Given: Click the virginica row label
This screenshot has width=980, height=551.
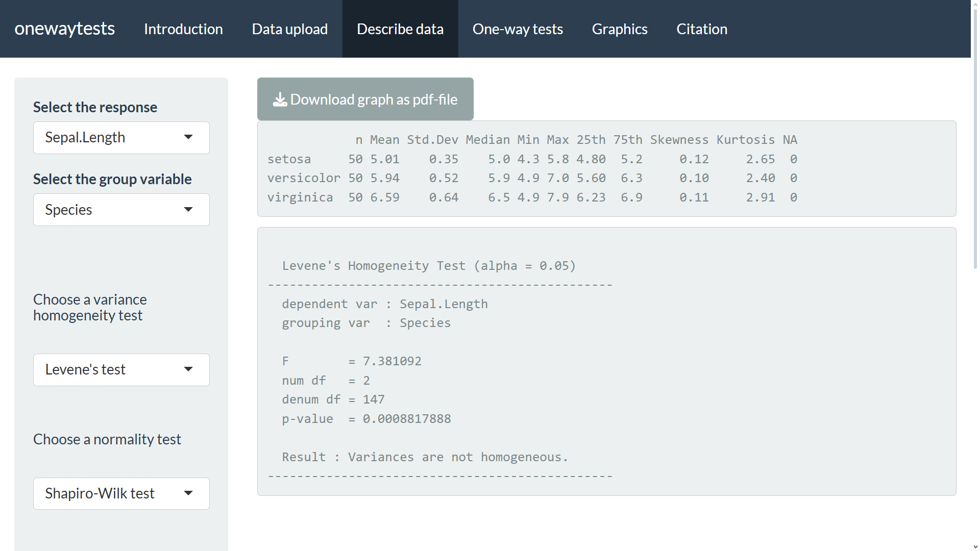Looking at the screenshot, I should (x=300, y=197).
